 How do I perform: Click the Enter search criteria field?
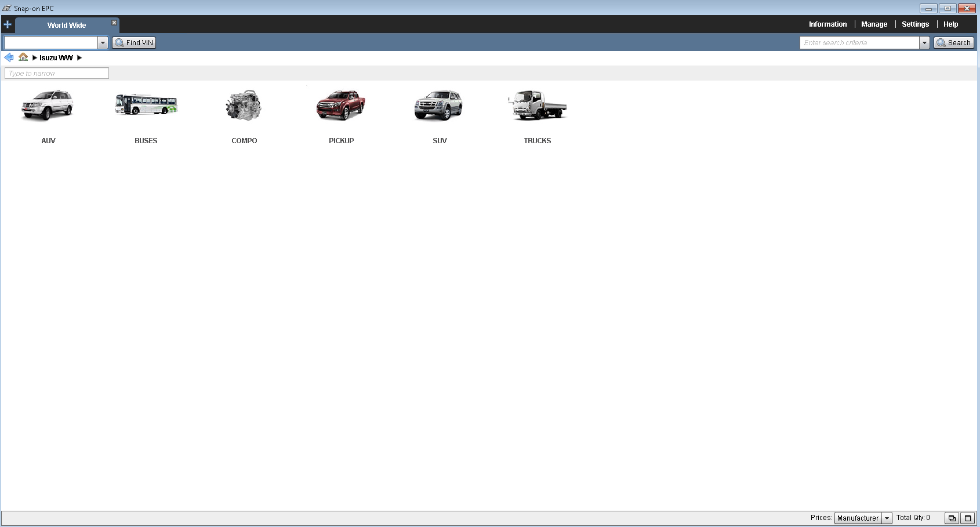[x=859, y=43]
